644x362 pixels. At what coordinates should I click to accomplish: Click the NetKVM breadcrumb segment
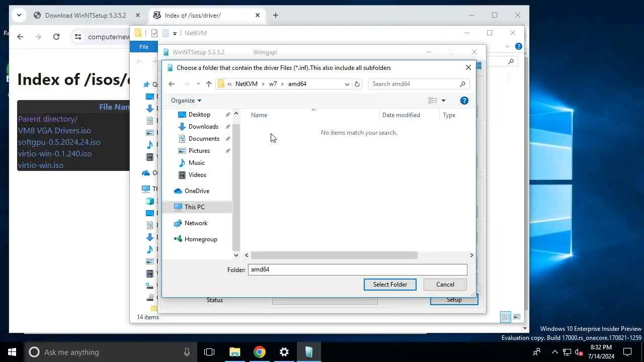247,84
